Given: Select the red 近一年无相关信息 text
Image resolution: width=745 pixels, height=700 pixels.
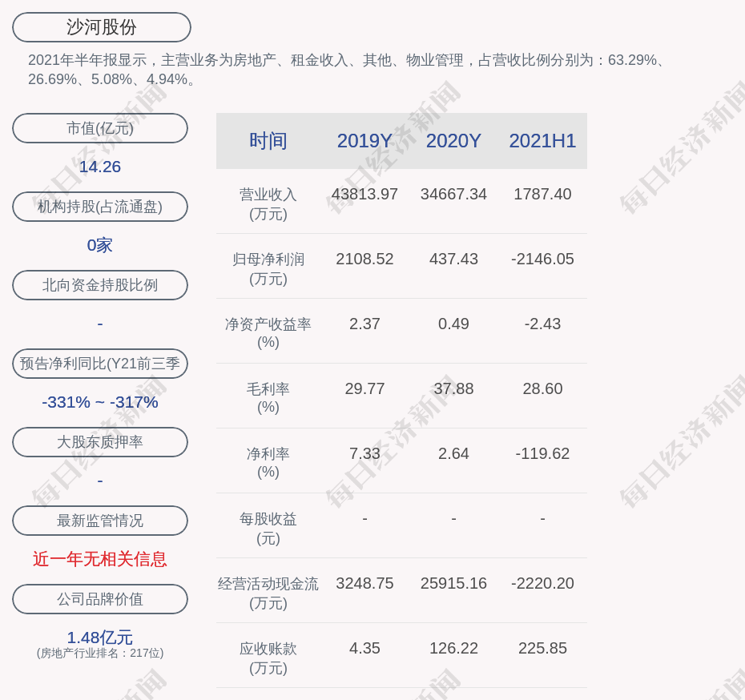Looking at the screenshot, I should [x=100, y=559].
